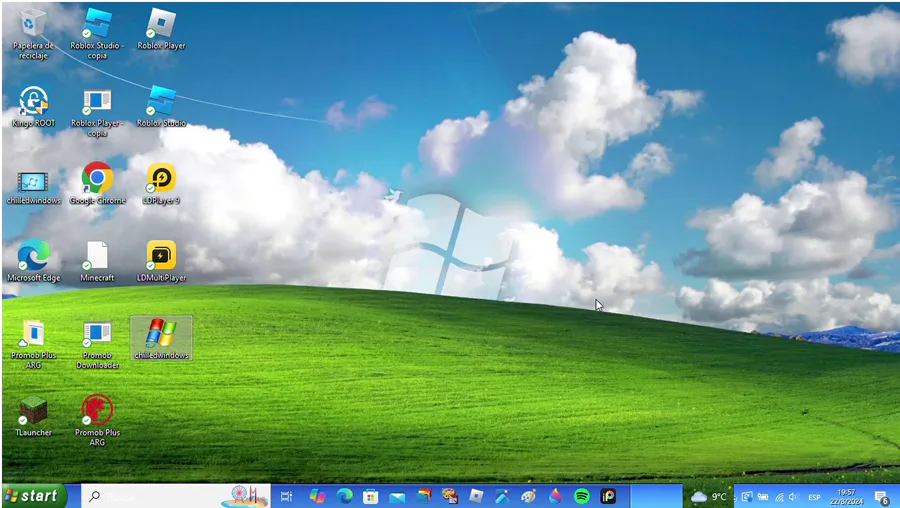Open the clock showing 19:57
Image resolution: width=900 pixels, height=508 pixels.
[x=847, y=497]
